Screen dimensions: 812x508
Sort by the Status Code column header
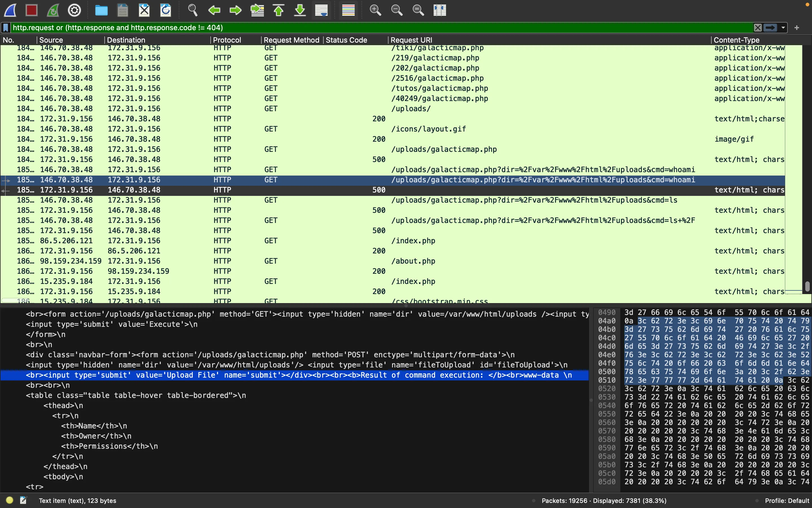[x=355, y=40]
